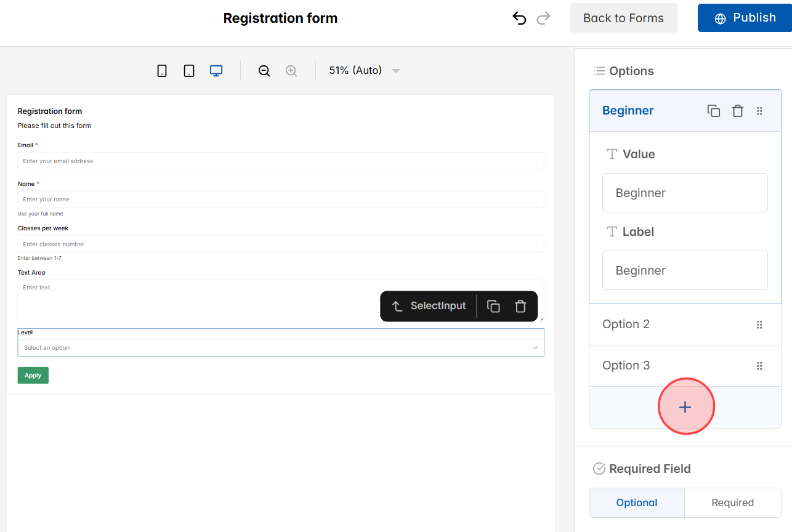
Task: Click Back to Forms
Action: pos(623,18)
